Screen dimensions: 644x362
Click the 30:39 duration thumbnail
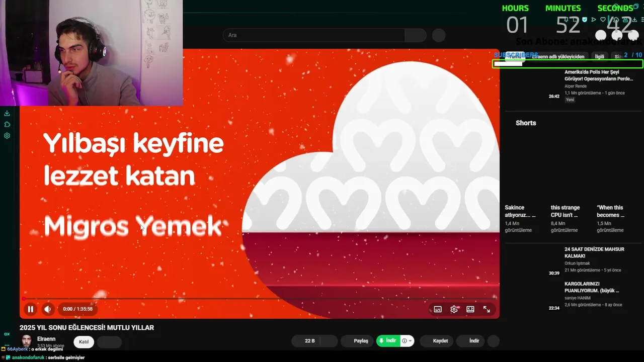tap(554, 273)
